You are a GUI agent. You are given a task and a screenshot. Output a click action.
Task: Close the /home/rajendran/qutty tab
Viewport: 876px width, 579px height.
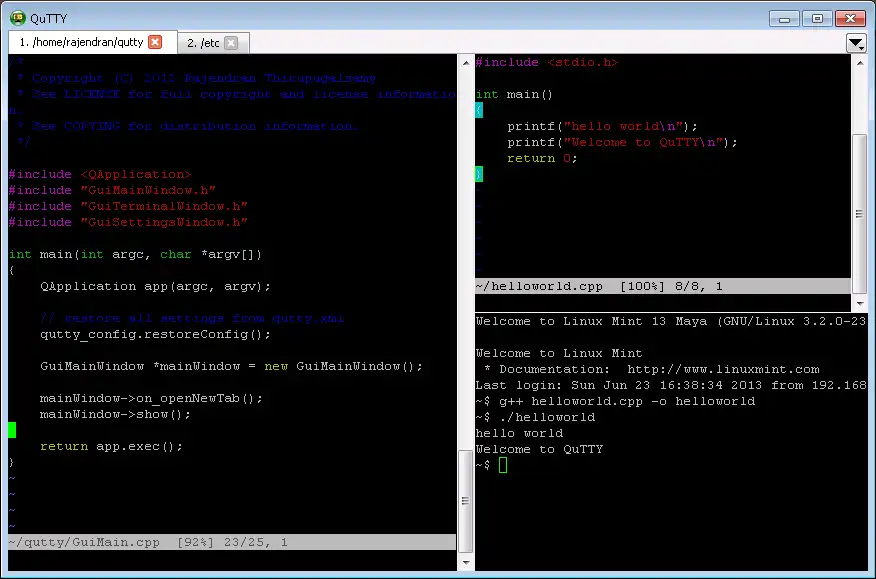coord(155,42)
